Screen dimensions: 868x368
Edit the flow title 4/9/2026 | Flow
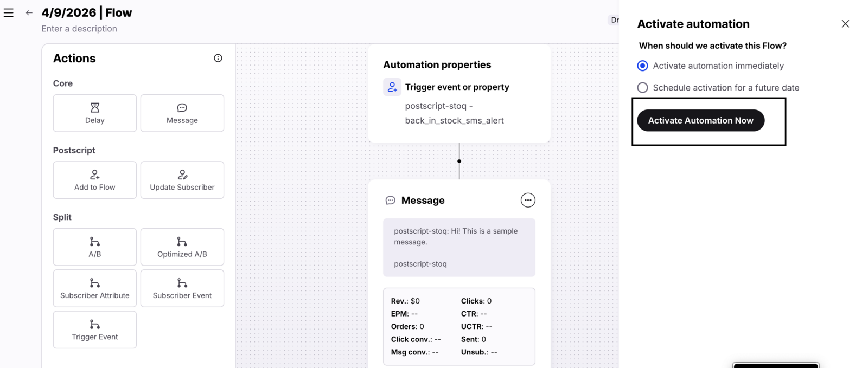87,12
